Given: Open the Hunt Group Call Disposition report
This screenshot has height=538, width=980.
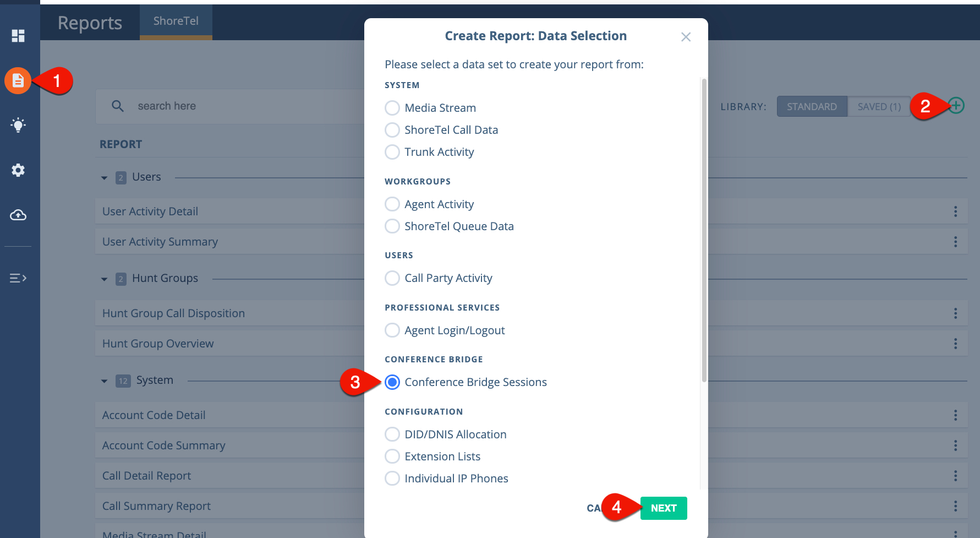Looking at the screenshot, I should 173,313.
